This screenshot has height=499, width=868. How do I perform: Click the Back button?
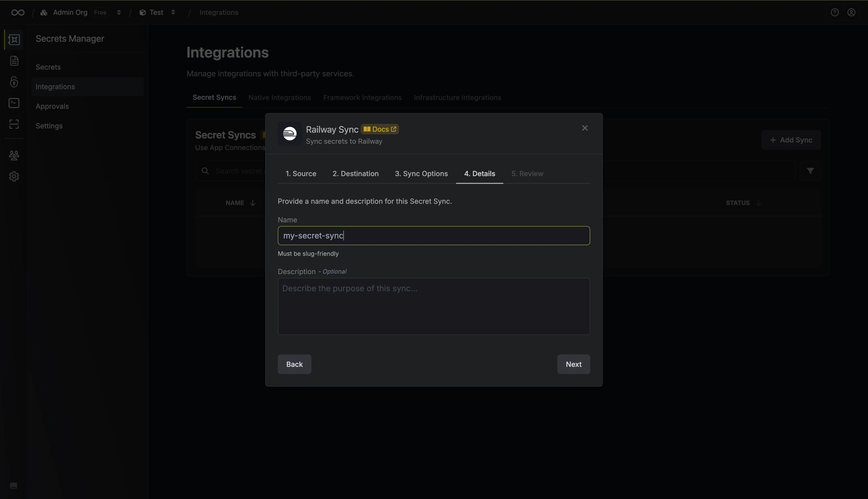pos(294,364)
